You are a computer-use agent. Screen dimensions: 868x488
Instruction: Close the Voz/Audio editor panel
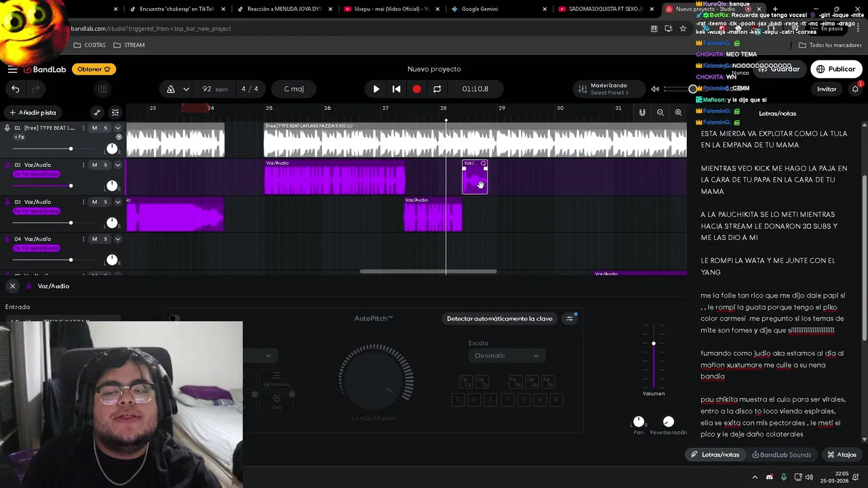pyautogui.click(x=12, y=286)
